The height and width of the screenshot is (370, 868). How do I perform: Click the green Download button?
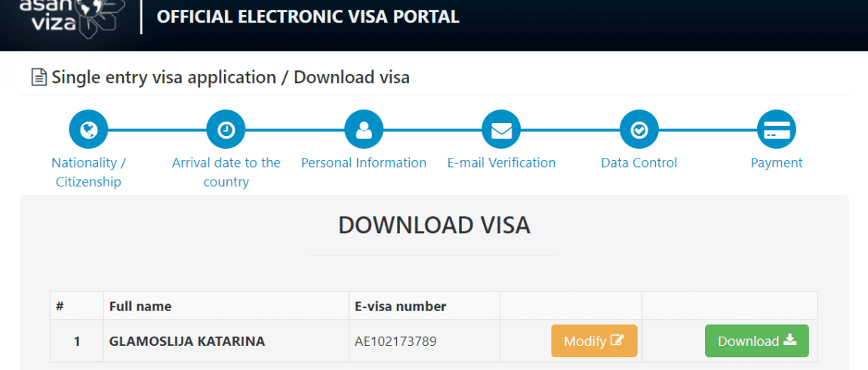pos(757,341)
